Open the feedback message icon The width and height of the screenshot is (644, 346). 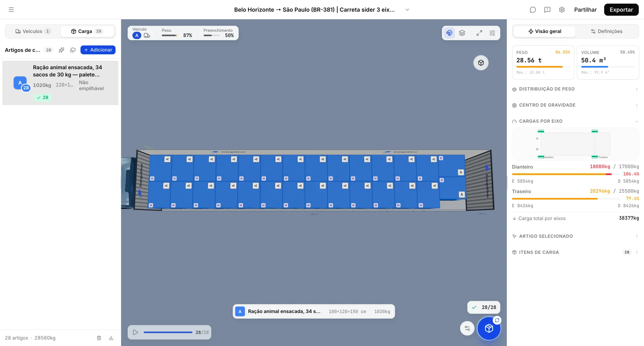click(547, 10)
